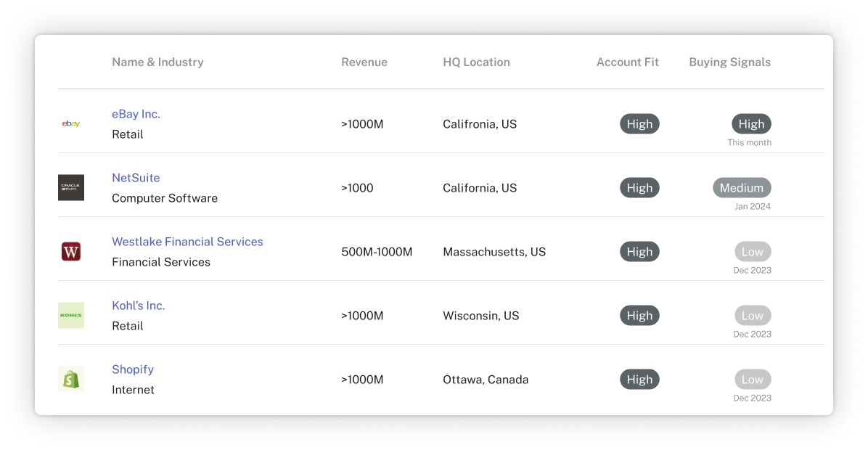This screenshot has height=450, width=868.
Task: Select the 500M-1000M revenue cell
Action: [377, 252]
